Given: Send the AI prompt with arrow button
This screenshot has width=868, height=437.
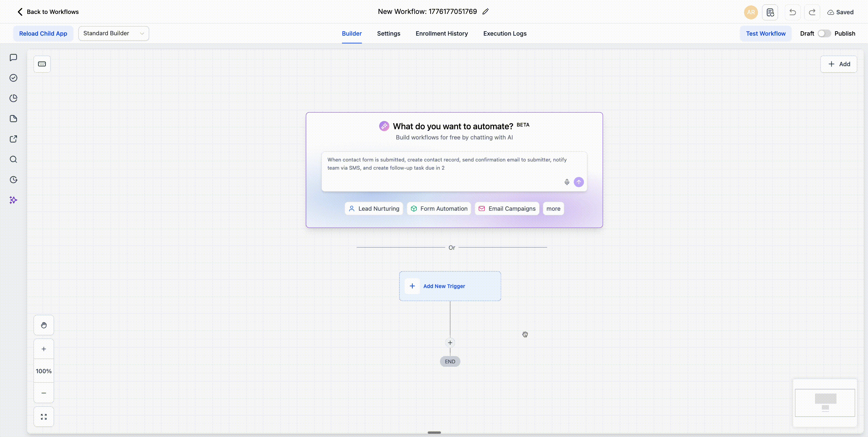Looking at the screenshot, I should [x=579, y=182].
